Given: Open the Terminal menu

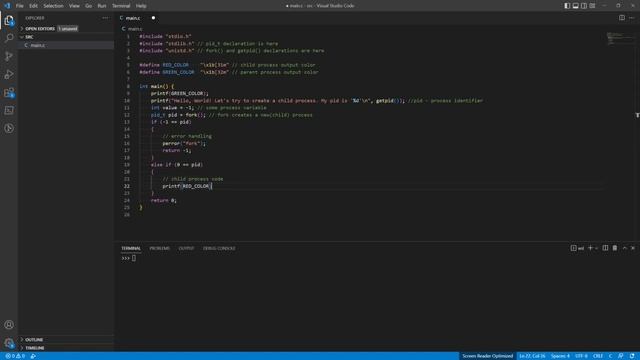Looking at the screenshot, I should [x=121, y=6].
